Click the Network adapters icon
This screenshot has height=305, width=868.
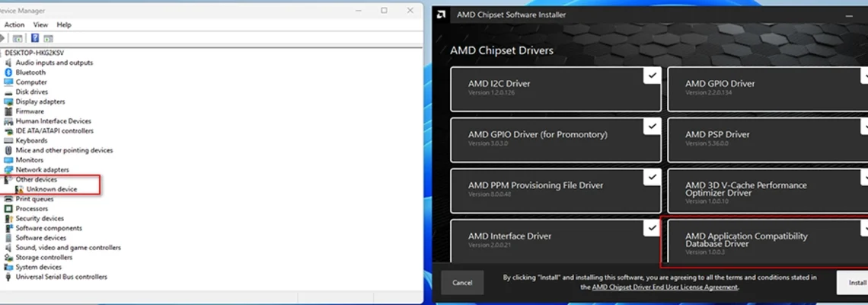(x=8, y=170)
